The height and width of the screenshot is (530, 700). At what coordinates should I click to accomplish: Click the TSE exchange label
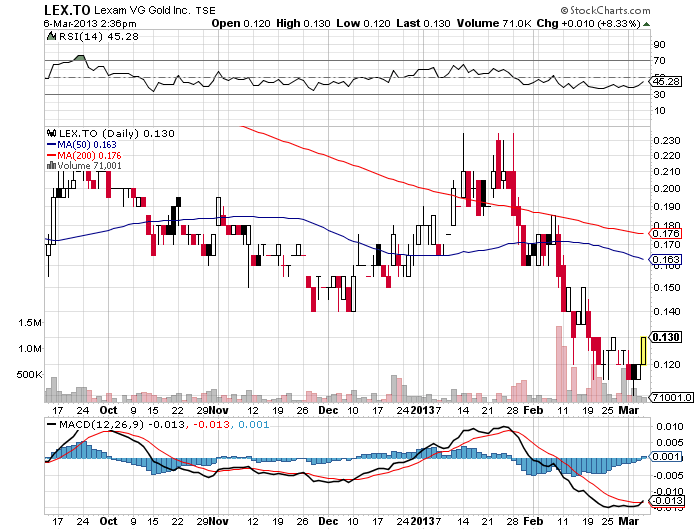(205, 10)
